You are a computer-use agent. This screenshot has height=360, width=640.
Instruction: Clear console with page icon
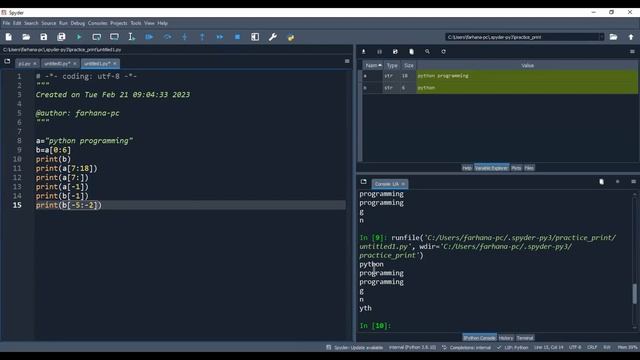pos(601,182)
